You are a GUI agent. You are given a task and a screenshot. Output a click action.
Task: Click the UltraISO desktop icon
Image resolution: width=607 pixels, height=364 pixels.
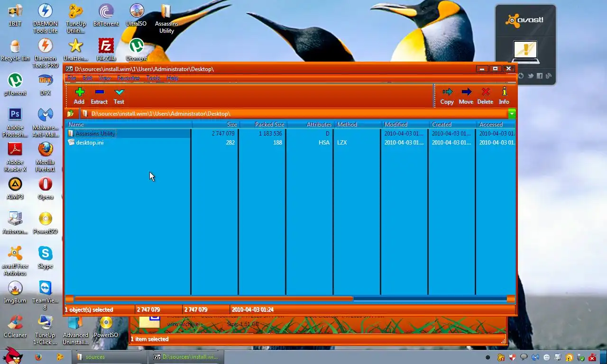[137, 15]
